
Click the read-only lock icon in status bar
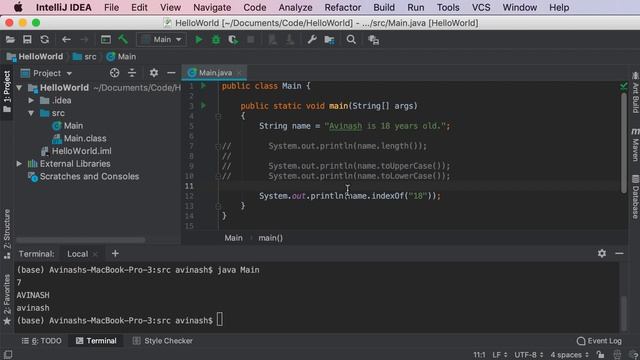[x=600, y=355]
